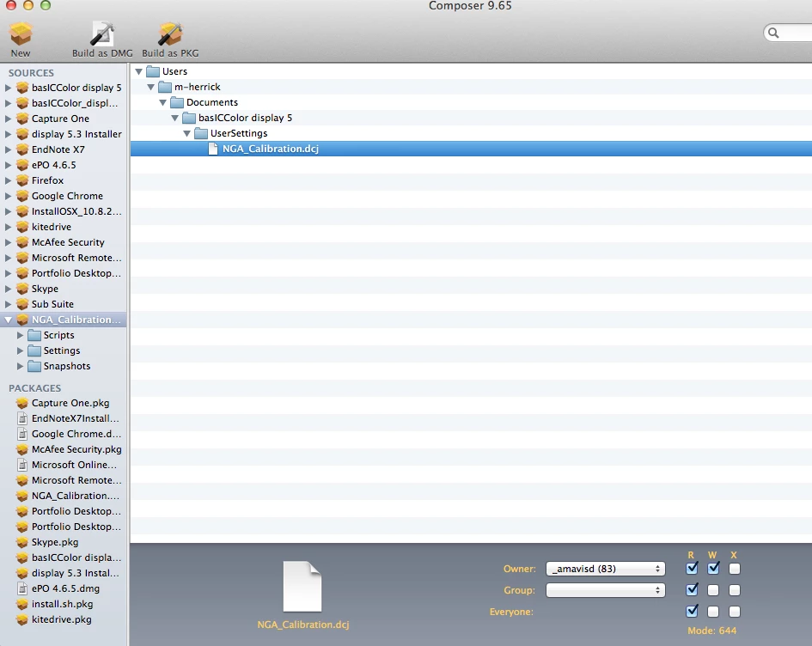Screen dimensions: 812x646
Task: Select NGA_Calibration package in Packages list
Action: 76,496
